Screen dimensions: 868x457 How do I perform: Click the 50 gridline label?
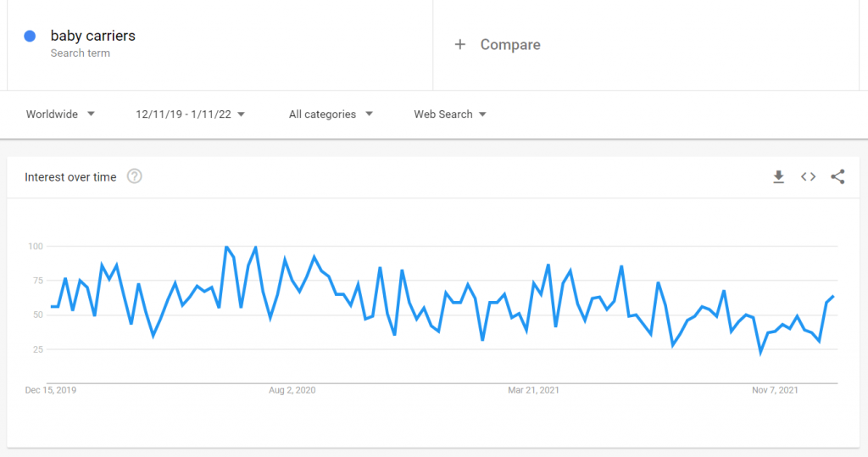37,315
